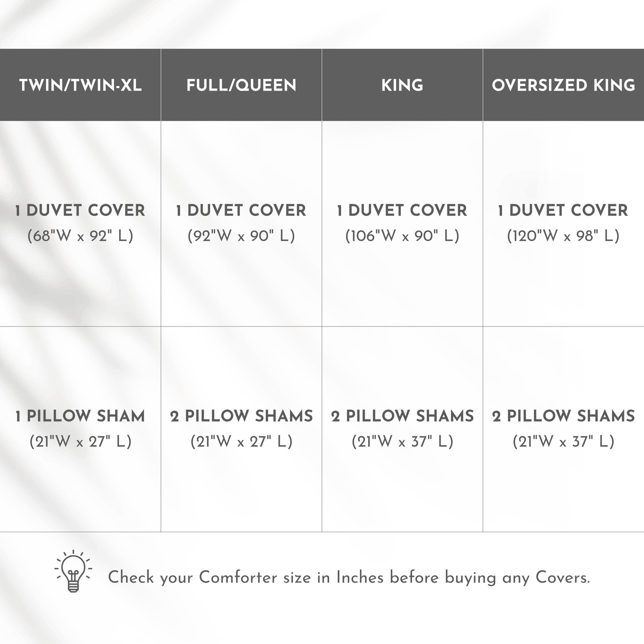Select the FULL/QUEEN column header

pyautogui.click(x=242, y=85)
